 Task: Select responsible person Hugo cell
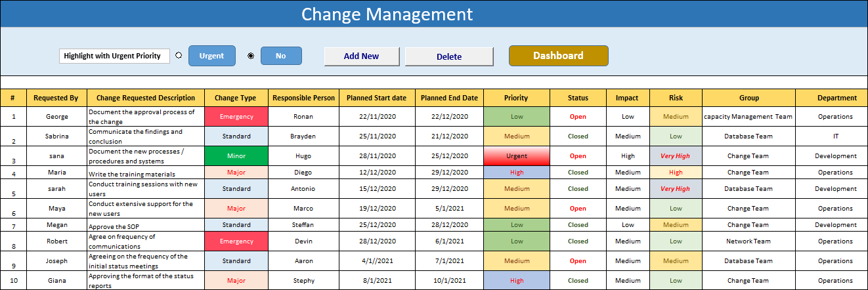coord(303,156)
